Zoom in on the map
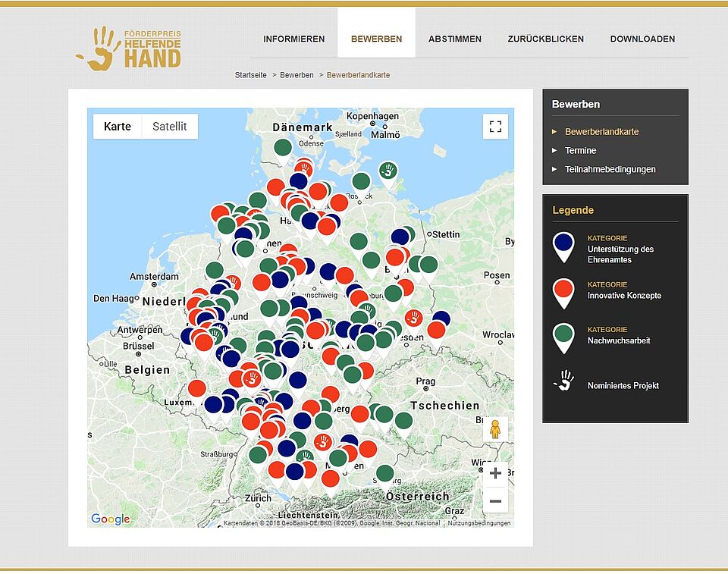Viewport: 728px width, 574px height. 495,474
